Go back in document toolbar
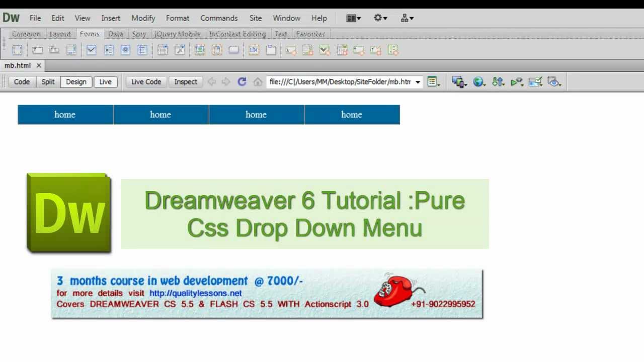Image resolution: width=644 pixels, height=362 pixels. click(x=212, y=82)
